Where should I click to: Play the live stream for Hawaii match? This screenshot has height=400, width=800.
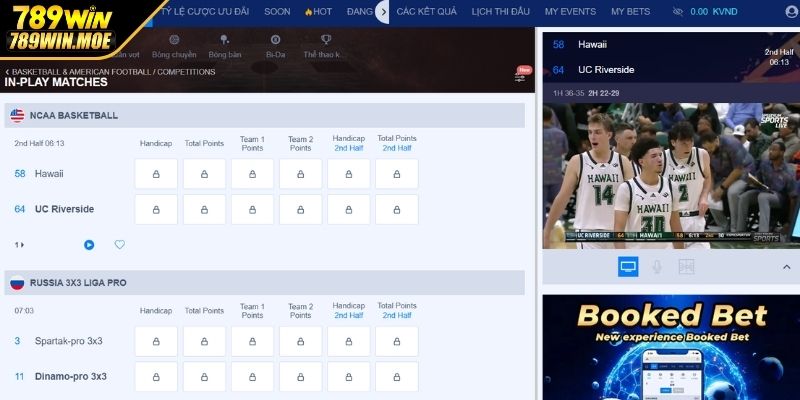pos(89,245)
